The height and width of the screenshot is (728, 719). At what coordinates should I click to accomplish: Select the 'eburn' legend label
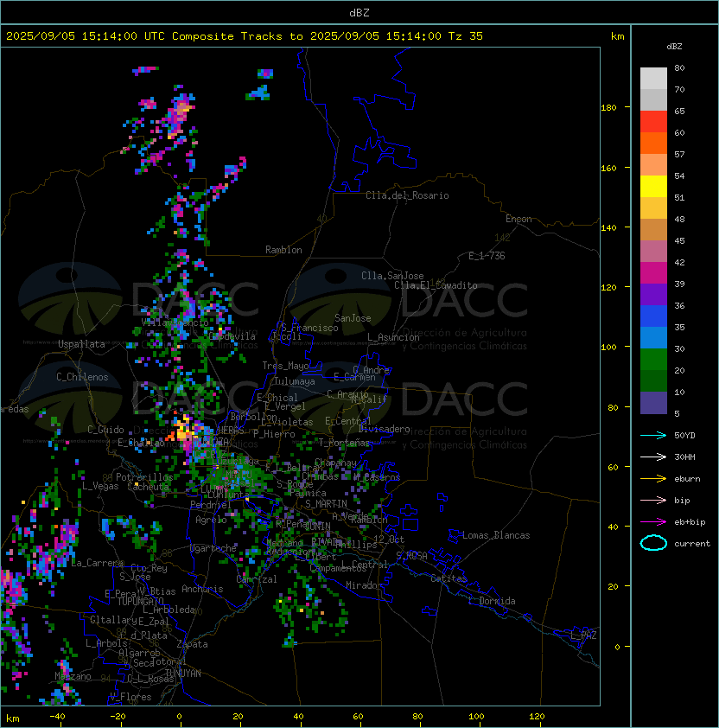click(x=687, y=479)
